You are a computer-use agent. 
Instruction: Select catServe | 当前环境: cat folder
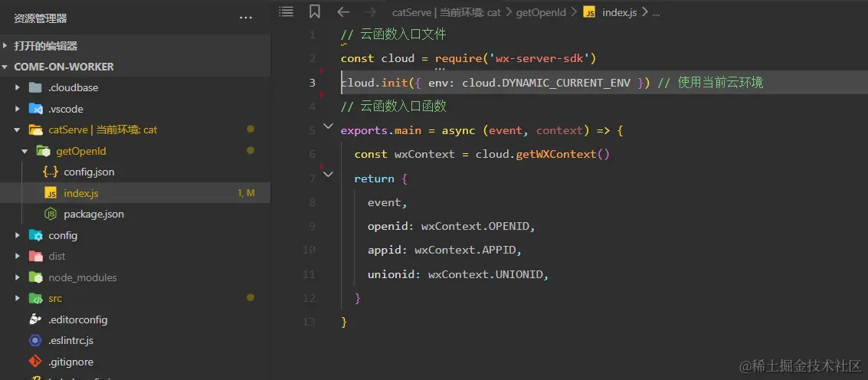103,130
